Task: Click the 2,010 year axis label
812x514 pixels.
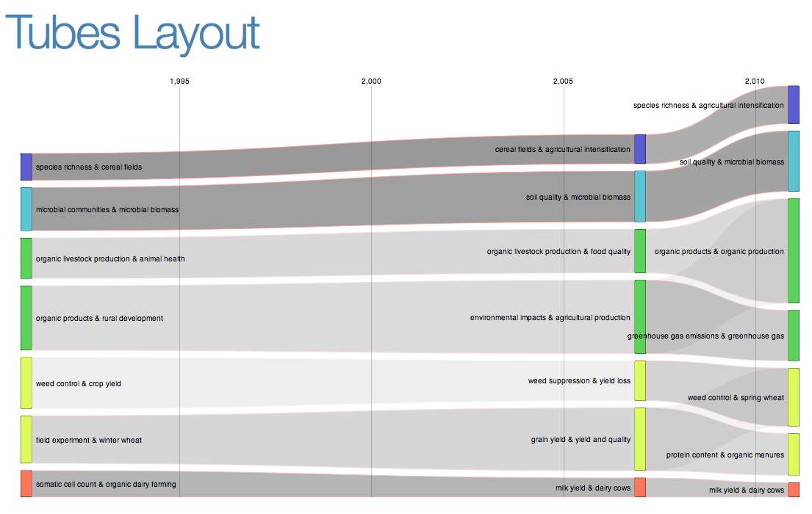Action: click(755, 81)
